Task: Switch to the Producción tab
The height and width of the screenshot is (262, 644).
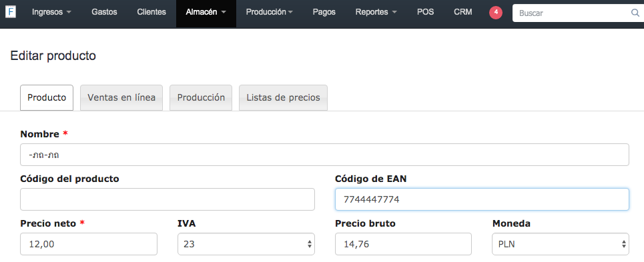Action: point(201,97)
